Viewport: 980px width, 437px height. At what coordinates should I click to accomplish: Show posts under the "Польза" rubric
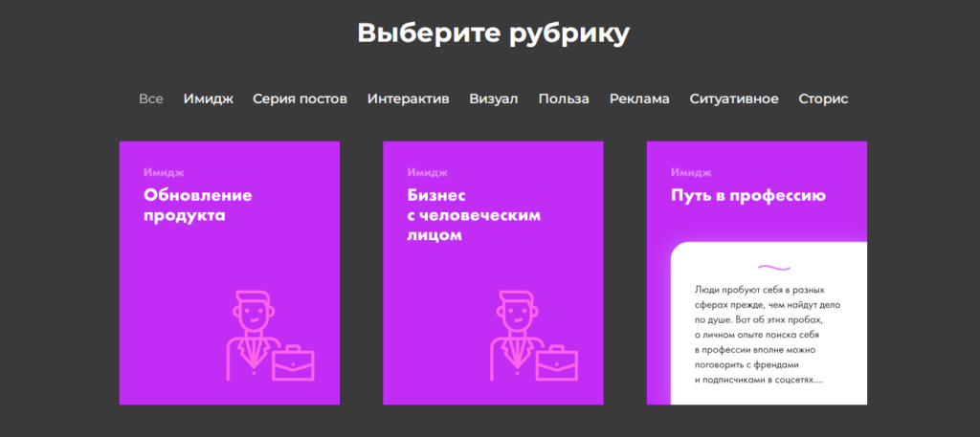(x=564, y=98)
